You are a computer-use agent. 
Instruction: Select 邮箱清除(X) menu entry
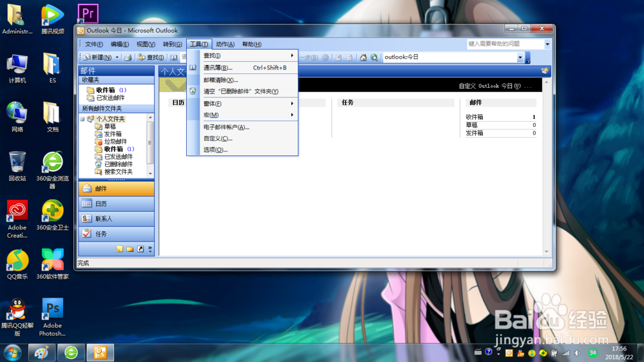242,80
